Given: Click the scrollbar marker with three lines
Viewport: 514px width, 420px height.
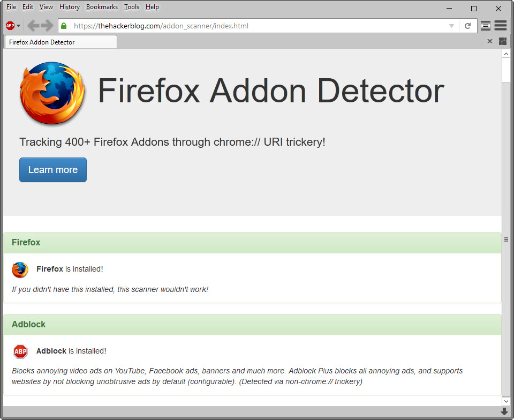Looking at the screenshot, I should [506, 239].
